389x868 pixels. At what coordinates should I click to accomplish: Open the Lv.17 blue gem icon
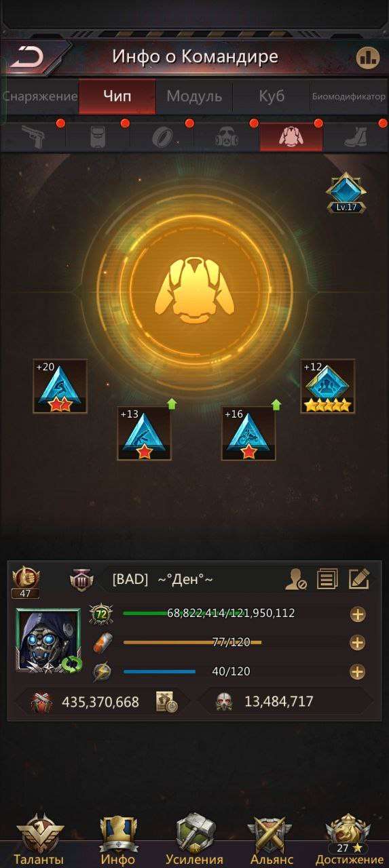point(346,193)
